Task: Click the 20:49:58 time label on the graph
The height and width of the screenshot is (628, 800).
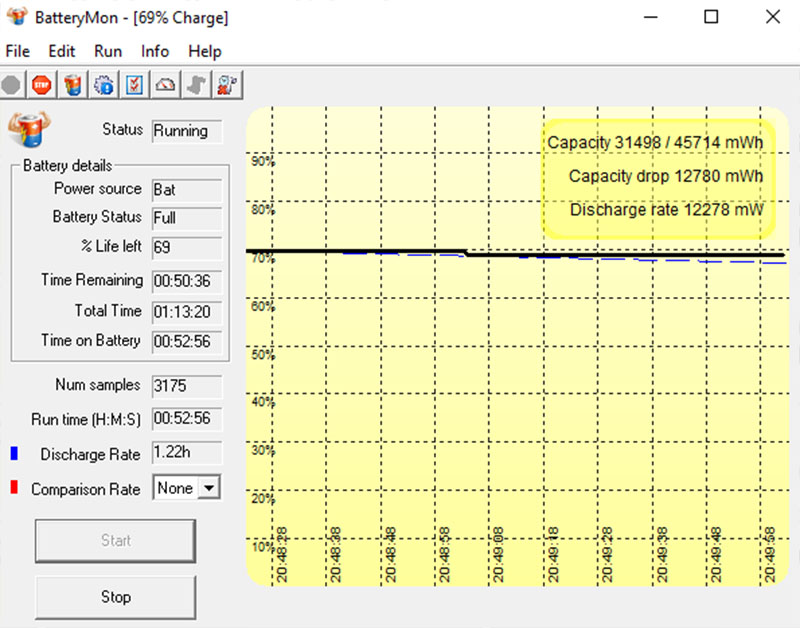Action: (770, 555)
